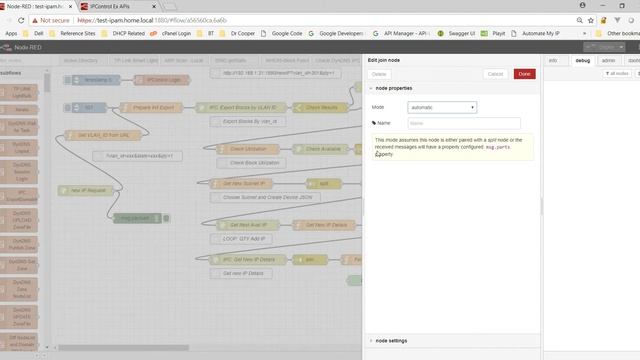640x360 pixels.
Task: Click the subflows palette category header
Action: pos(21,73)
